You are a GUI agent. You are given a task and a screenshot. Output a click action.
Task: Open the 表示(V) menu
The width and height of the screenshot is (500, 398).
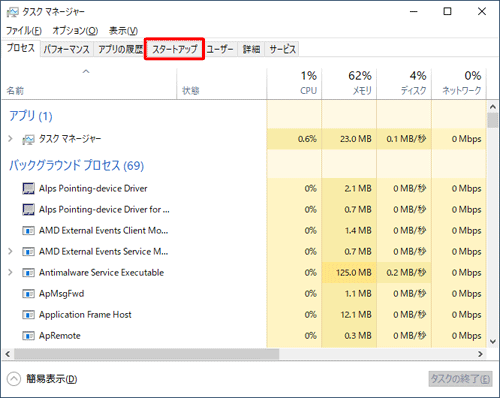point(123,31)
